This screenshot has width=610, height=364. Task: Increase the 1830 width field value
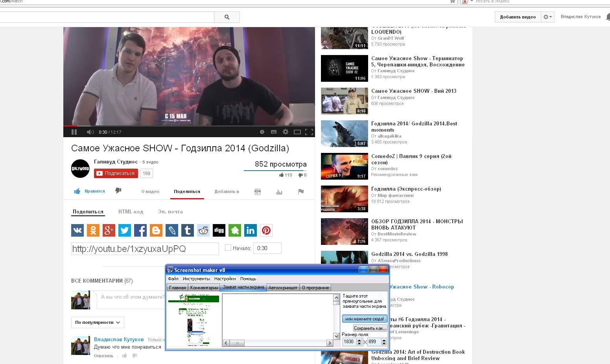[359, 340]
